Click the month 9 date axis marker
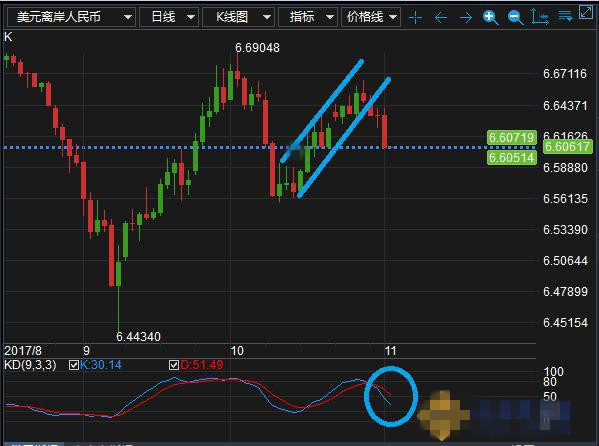The image size is (599, 446). 86,351
